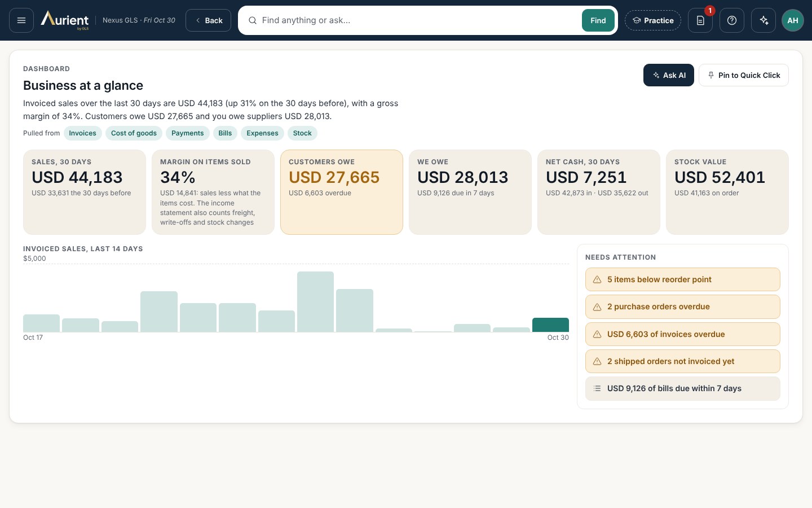This screenshot has width=812, height=508.
Task: Toggle Practice mode
Action: point(653,20)
